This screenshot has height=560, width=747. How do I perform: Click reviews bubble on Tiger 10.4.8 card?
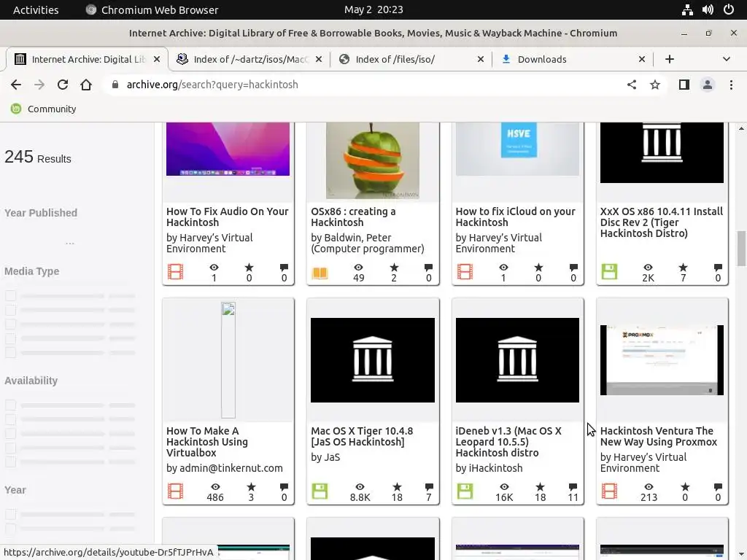(429, 486)
